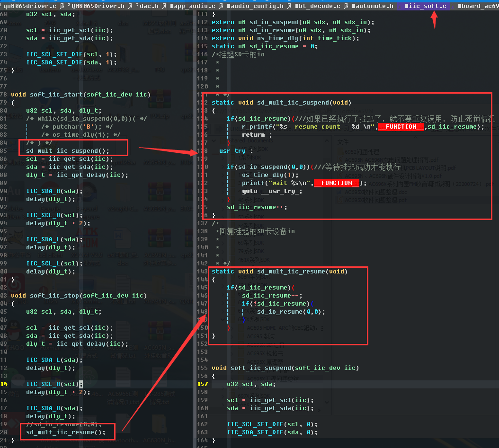This screenshot has width=499, height=448.
Task: Click the soft_iic_suspend function definition line
Action: click(x=285, y=368)
